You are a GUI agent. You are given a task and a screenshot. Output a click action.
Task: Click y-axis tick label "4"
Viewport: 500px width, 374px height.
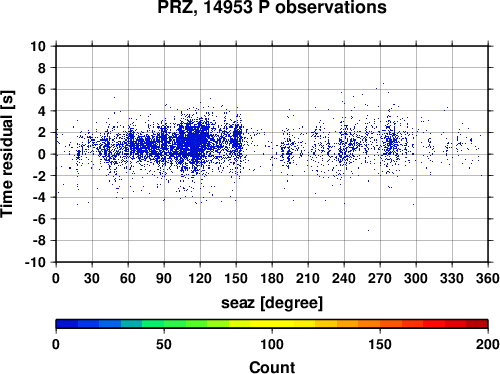(42, 111)
